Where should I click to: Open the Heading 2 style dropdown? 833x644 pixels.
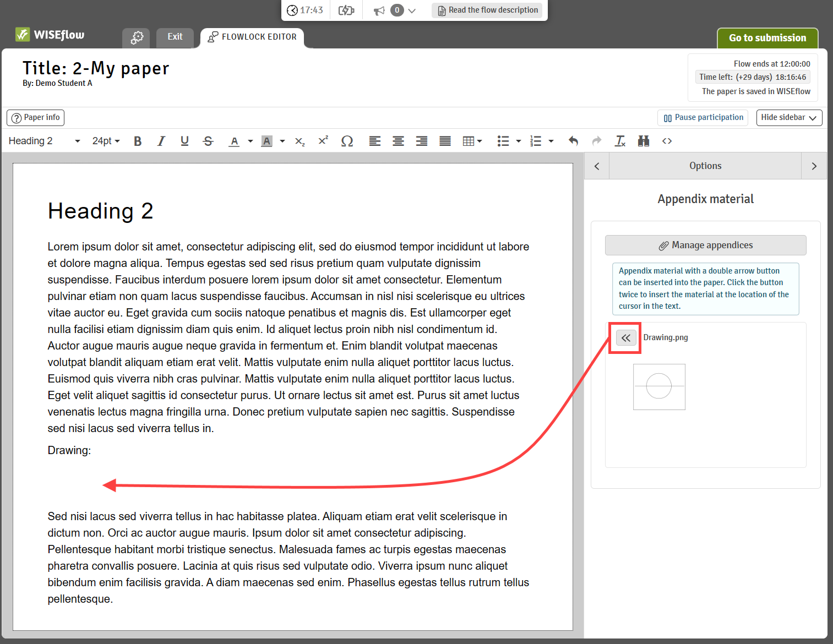pos(44,141)
